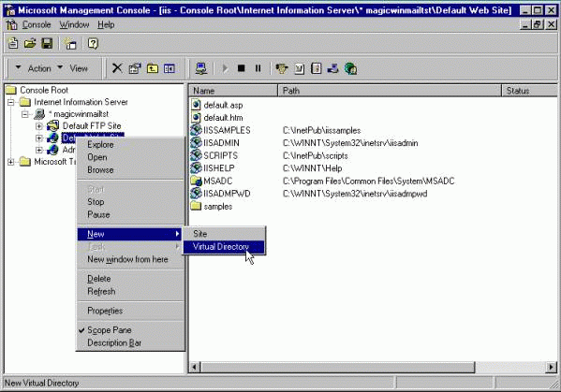Click the Pause item toolbar icon

(x=258, y=68)
